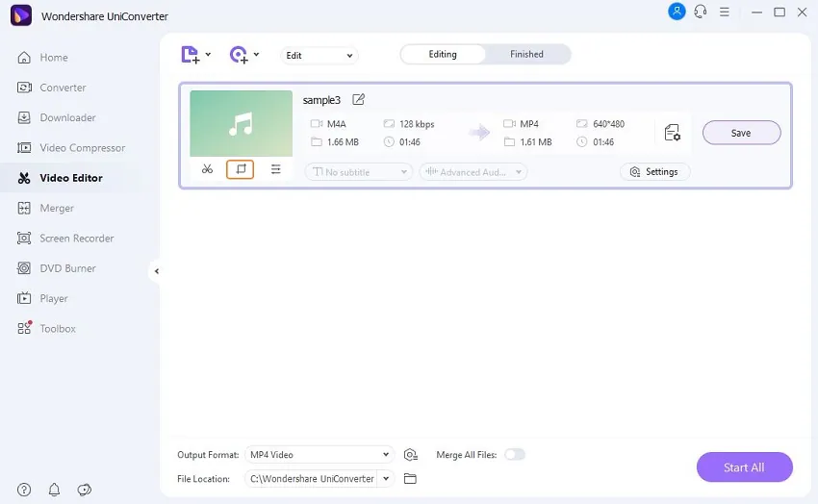818x504 pixels.
Task: Close the UniConverter window
Action: pos(802,12)
